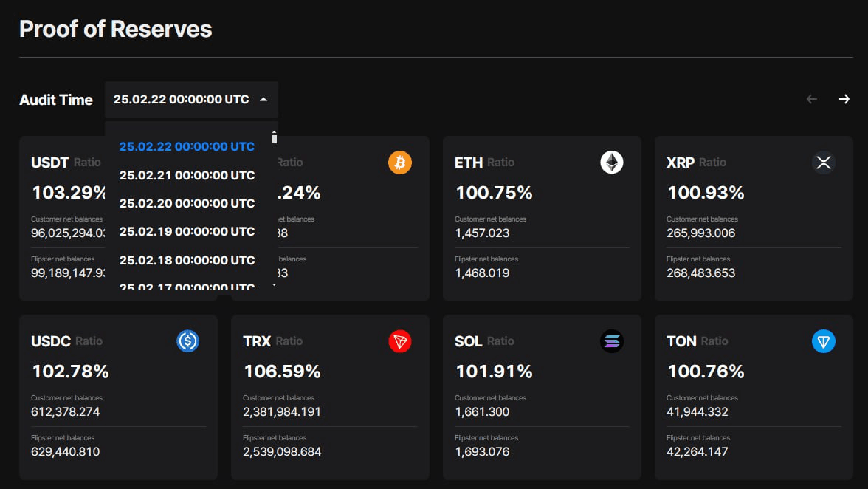This screenshot has height=489, width=868.
Task: Click TON customer balance 41,944.332
Action: tap(697, 412)
